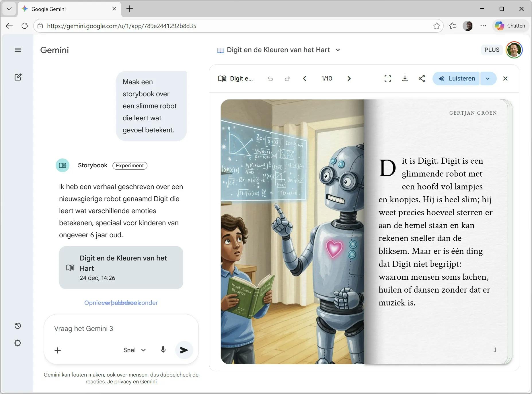
Task: Click the Storybook book icon in chat
Action: coord(63,165)
